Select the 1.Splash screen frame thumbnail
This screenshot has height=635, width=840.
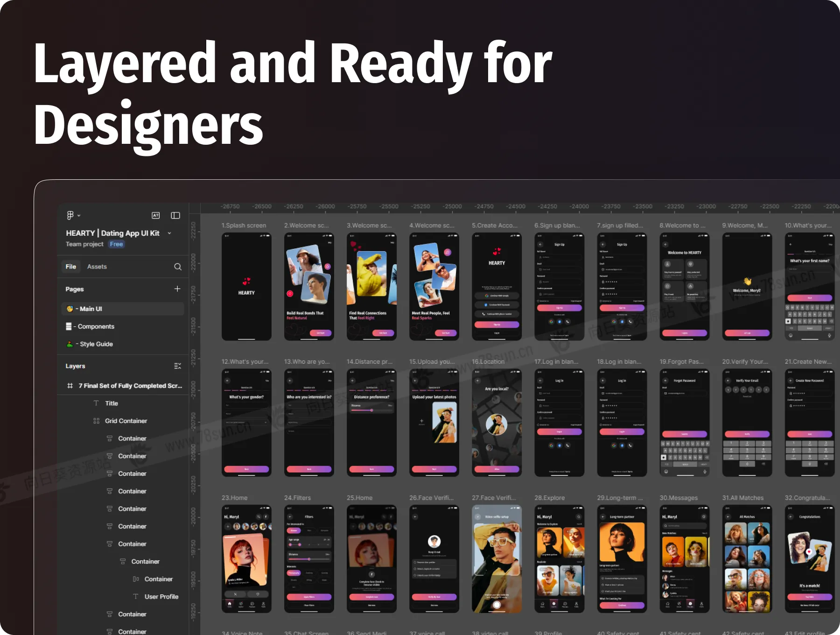(x=246, y=287)
